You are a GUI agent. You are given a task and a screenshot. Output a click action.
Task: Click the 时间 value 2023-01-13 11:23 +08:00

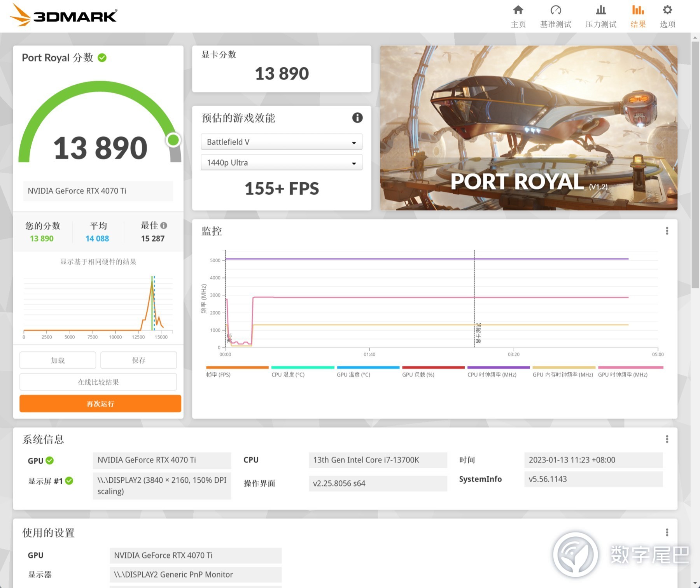(x=593, y=460)
